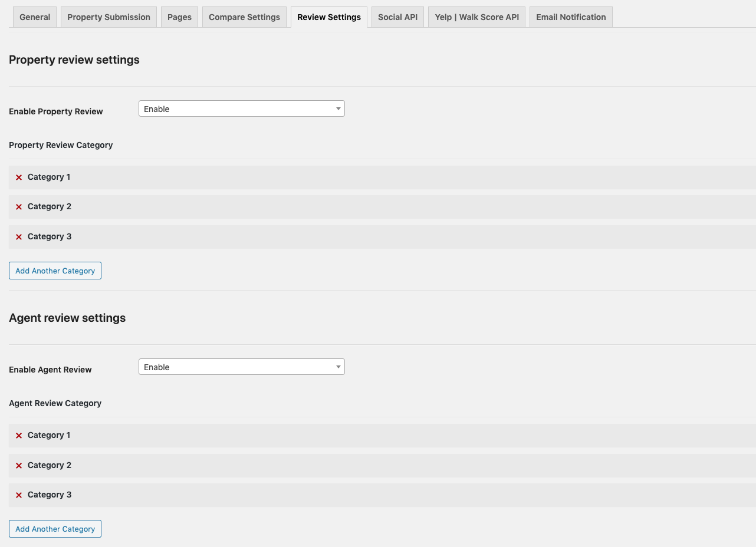Open the Social API tab
This screenshot has width=756, height=547.
click(x=397, y=17)
